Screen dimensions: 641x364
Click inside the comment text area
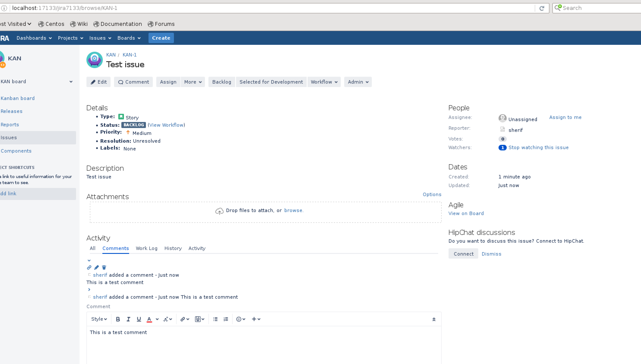pyautogui.click(x=264, y=345)
